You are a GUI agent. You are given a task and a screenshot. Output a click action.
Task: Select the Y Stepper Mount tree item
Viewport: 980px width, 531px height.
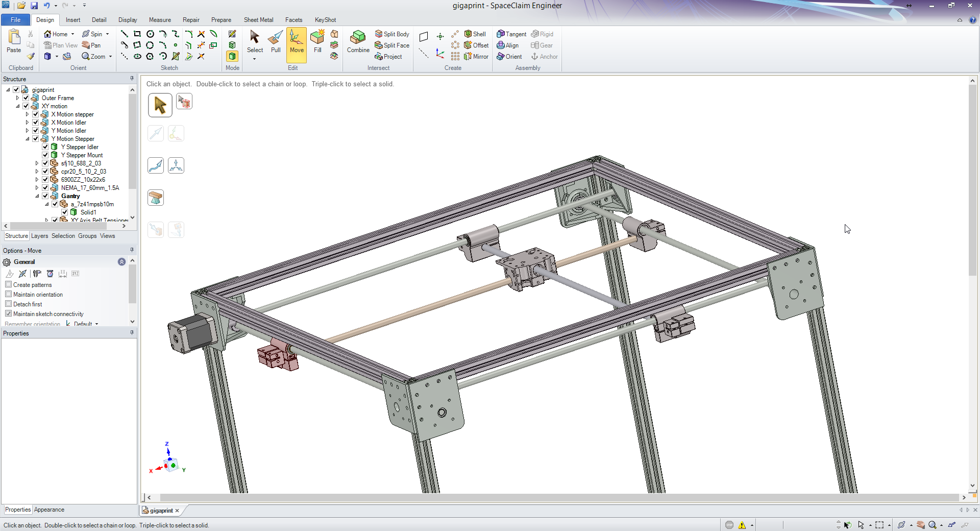[82, 155]
